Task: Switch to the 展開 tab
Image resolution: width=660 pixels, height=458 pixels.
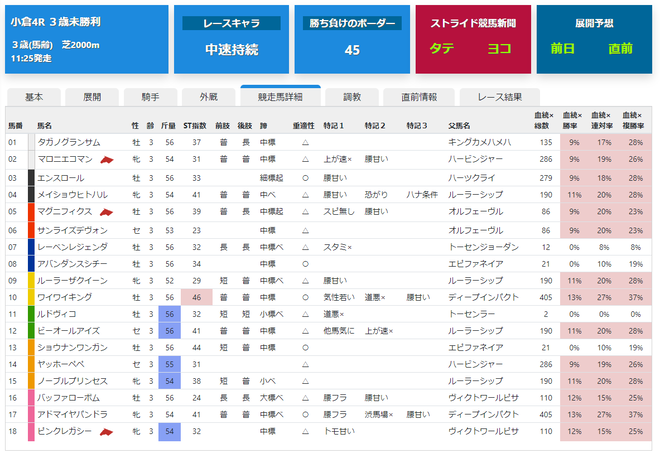Action: 92,97
